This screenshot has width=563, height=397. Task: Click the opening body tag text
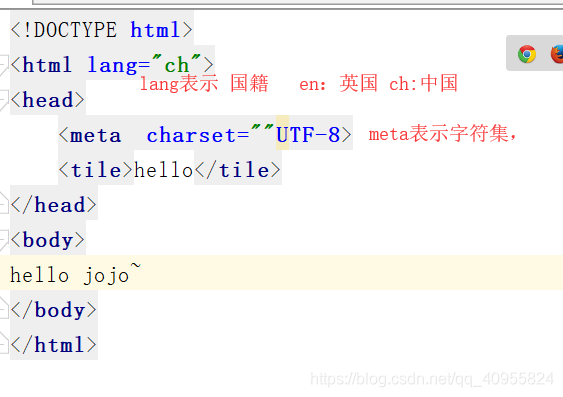(47, 240)
